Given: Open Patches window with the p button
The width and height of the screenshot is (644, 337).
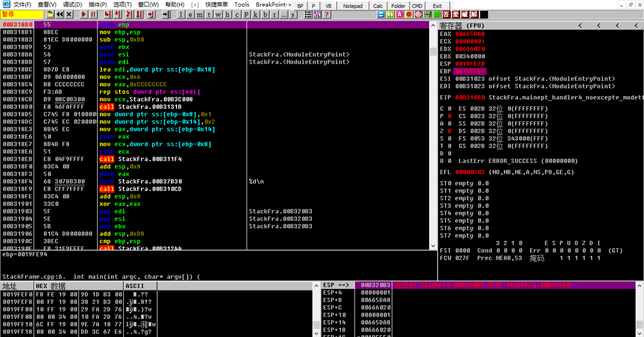Looking at the screenshot, I should tap(246, 14).
